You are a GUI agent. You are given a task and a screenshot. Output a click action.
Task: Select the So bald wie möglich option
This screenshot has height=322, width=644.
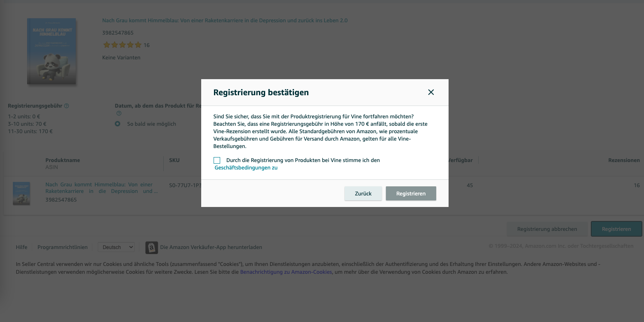pyautogui.click(x=118, y=124)
